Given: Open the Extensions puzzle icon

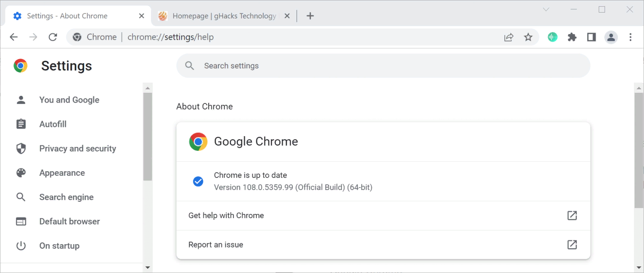Looking at the screenshot, I should tap(572, 37).
